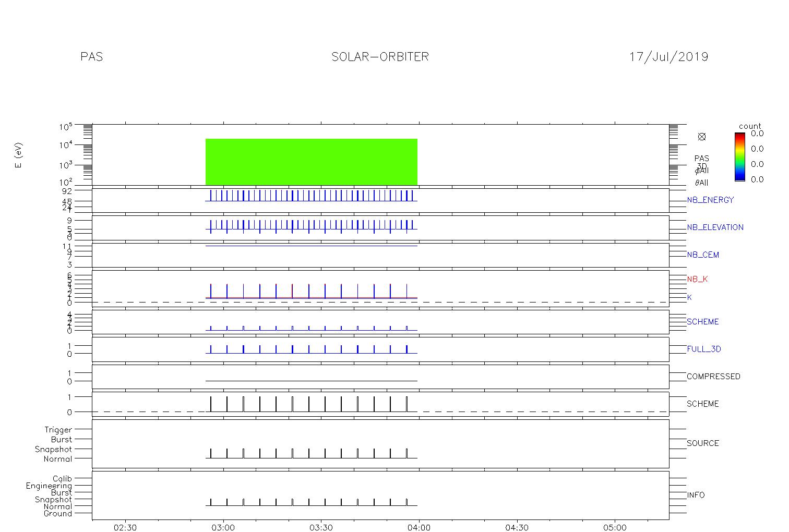Click the black SCHEME label

click(x=702, y=404)
